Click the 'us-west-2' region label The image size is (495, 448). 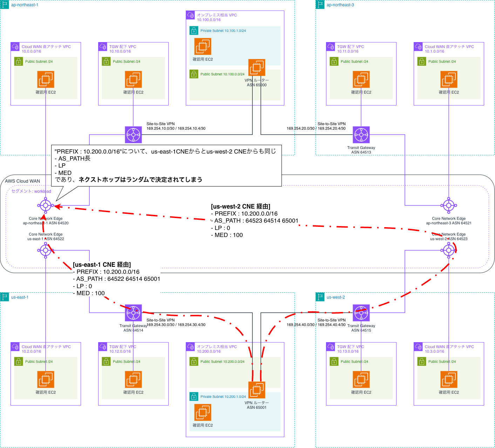(x=335, y=297)
